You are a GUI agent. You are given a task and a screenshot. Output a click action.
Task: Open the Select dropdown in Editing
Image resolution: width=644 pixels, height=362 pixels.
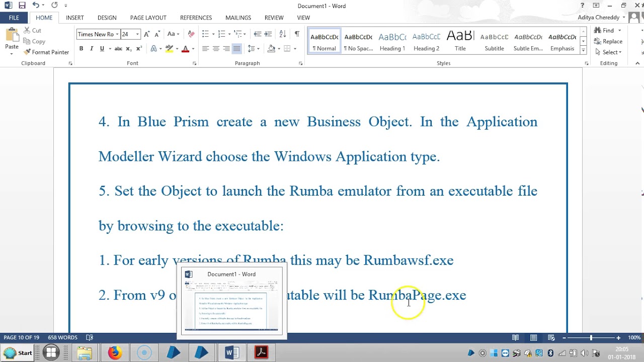click(609, 52)
